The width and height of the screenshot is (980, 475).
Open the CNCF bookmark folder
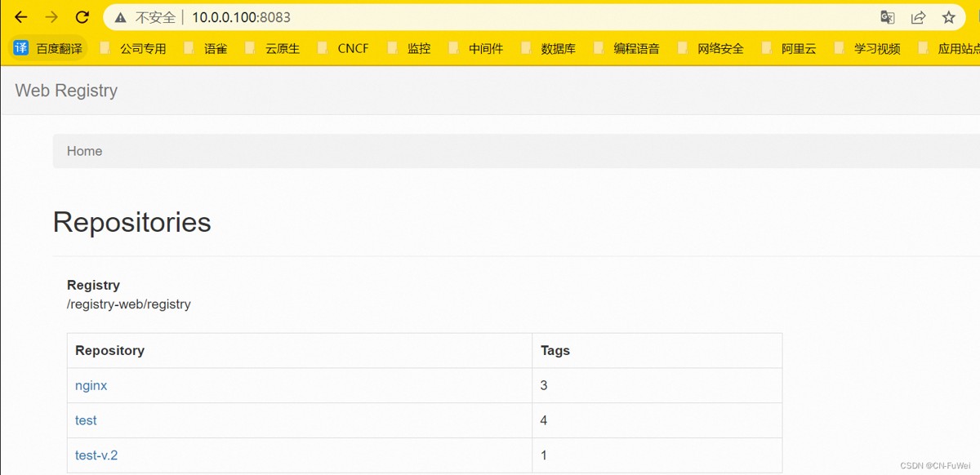(x=343, y=48)
